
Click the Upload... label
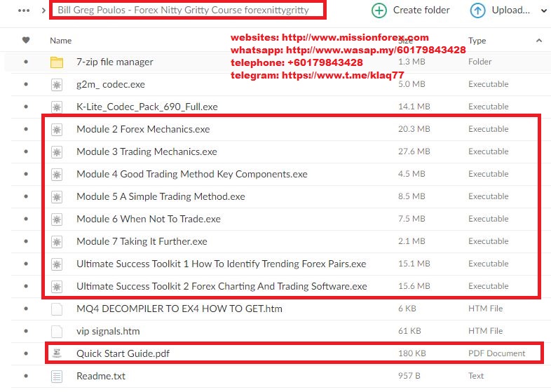[x=510, y=11]
